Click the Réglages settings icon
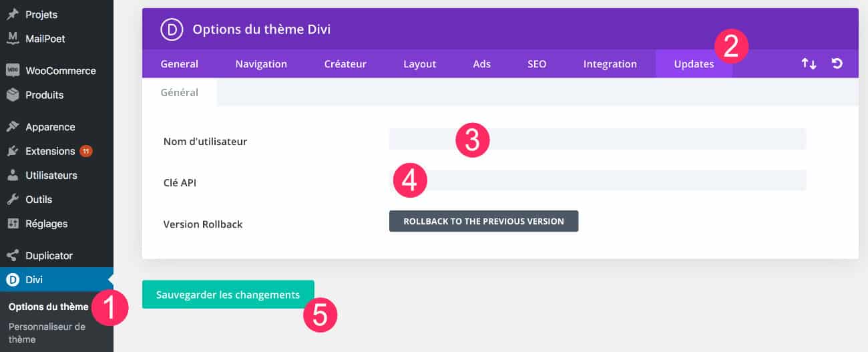 click(12, 224)
